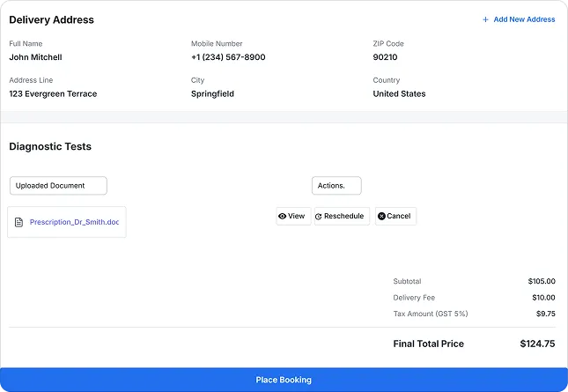Click the Uploaded Document field
The height and width of the screenshot is (392, 568).
coord(58,186)
